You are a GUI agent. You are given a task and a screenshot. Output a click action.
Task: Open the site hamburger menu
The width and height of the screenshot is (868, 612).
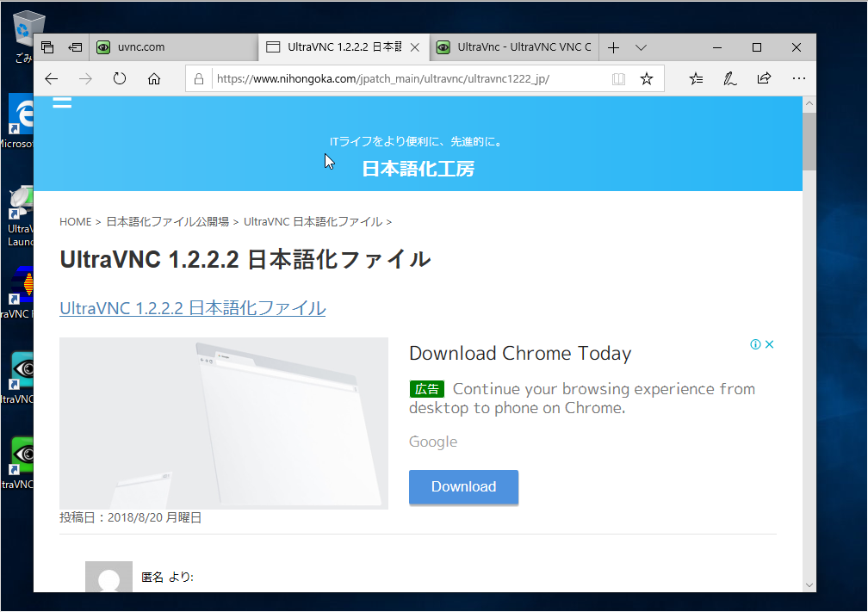point(62,103)
